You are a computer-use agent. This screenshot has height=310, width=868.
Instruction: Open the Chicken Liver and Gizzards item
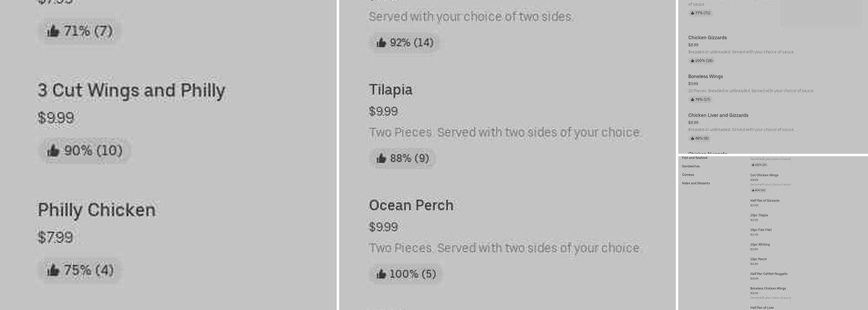pyautogui.click(x=718, y=115)
